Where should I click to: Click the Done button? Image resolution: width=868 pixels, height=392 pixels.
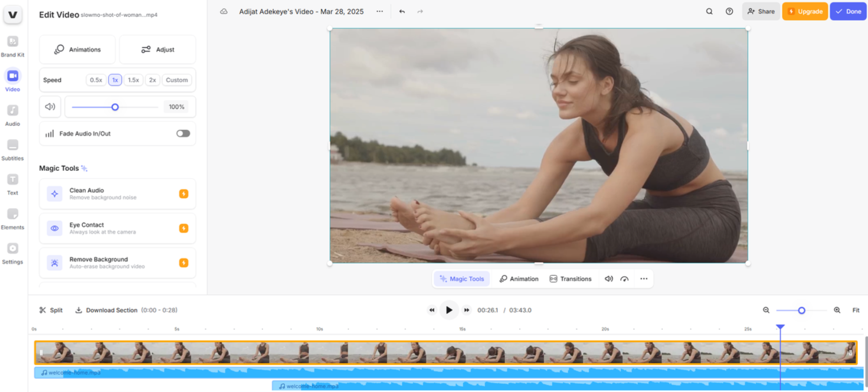click(849, 11)
